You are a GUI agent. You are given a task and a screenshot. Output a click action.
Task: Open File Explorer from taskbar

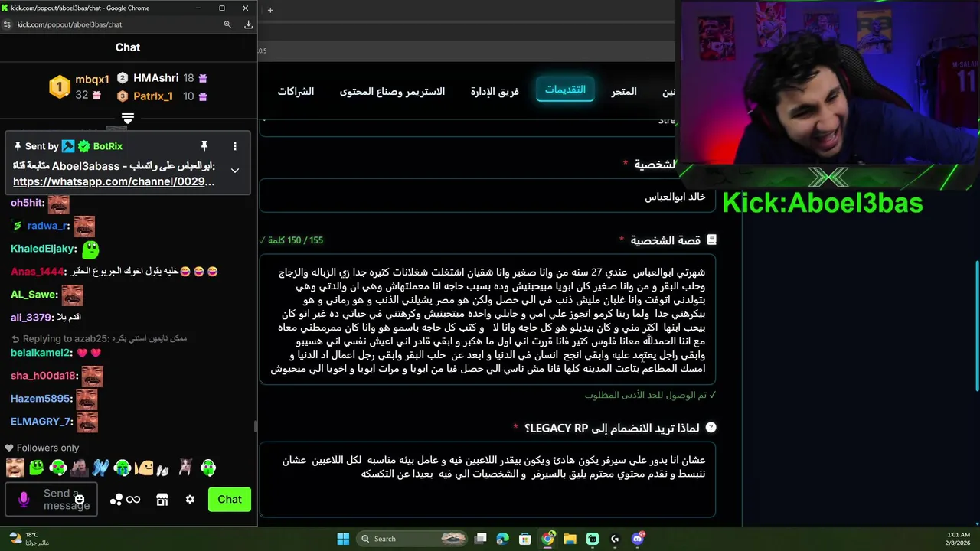coord(570,539)
